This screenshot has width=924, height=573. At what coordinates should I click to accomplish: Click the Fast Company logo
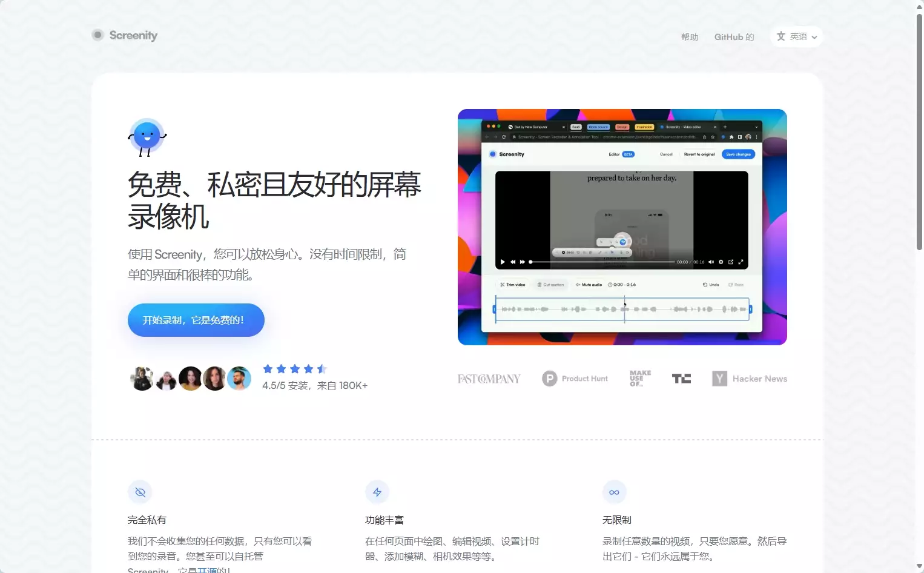(x=489, y=379)
